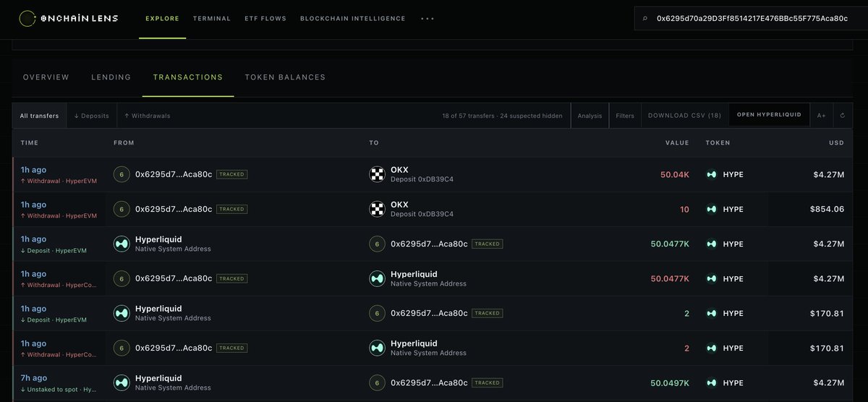The height and width of the screenshot is (402, 868).
Task: Open the Filters options
Action: coord(625,116)
